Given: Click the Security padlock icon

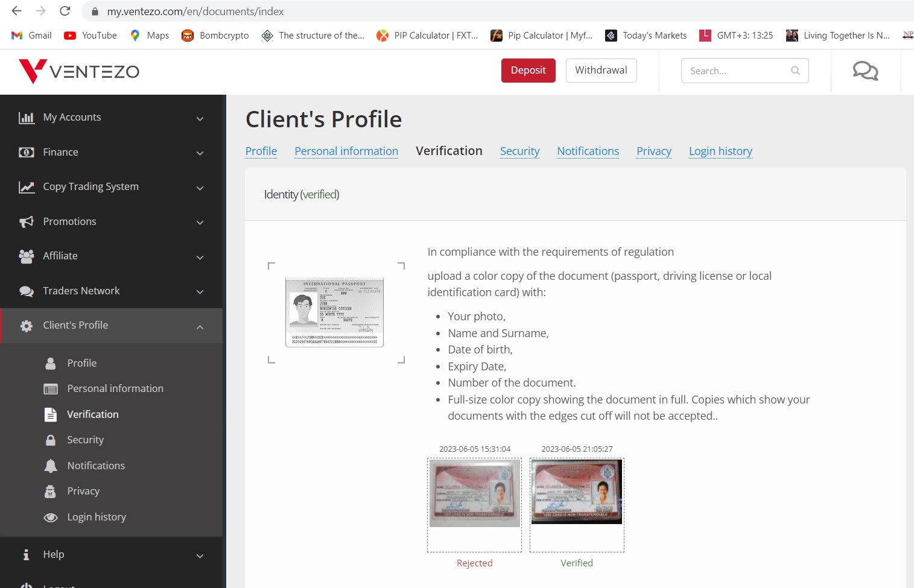Looking at the screenshot, I should 51,440.
